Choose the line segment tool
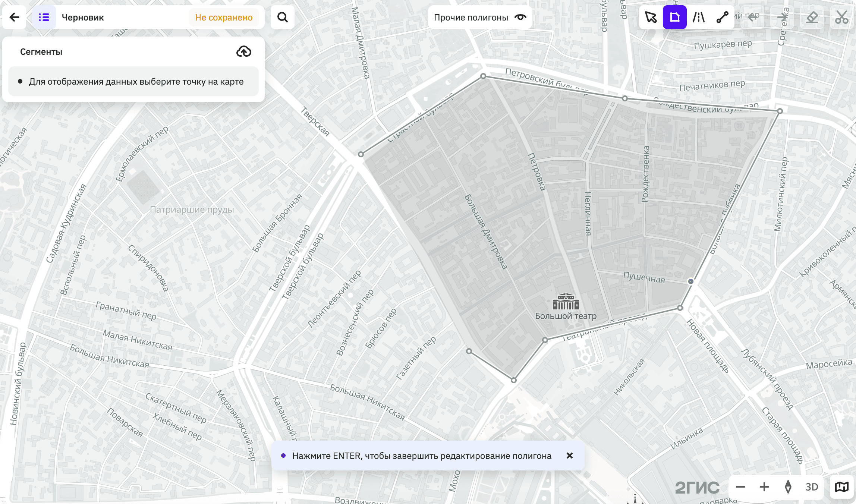The image size is (856, 504). (723, 17)
